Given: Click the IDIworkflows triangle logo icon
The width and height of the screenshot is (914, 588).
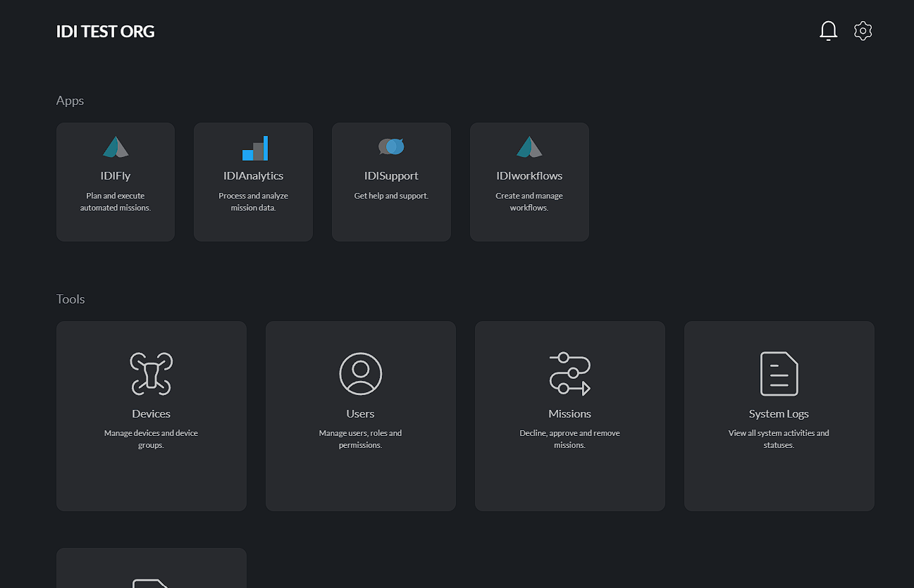Looking at the screenshot, I should [529, 147].
